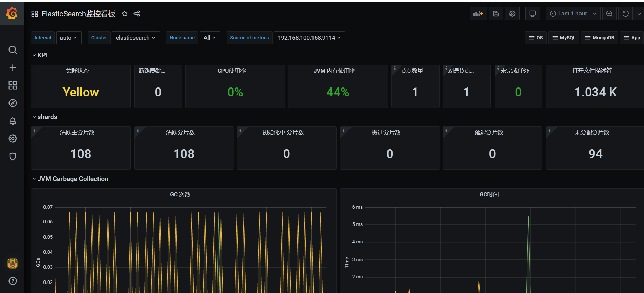Viewport: 644px width, 293px height.
Task: Click the ElasticSearch监控看板 dashboard title
Action: (x=78, y=14)
